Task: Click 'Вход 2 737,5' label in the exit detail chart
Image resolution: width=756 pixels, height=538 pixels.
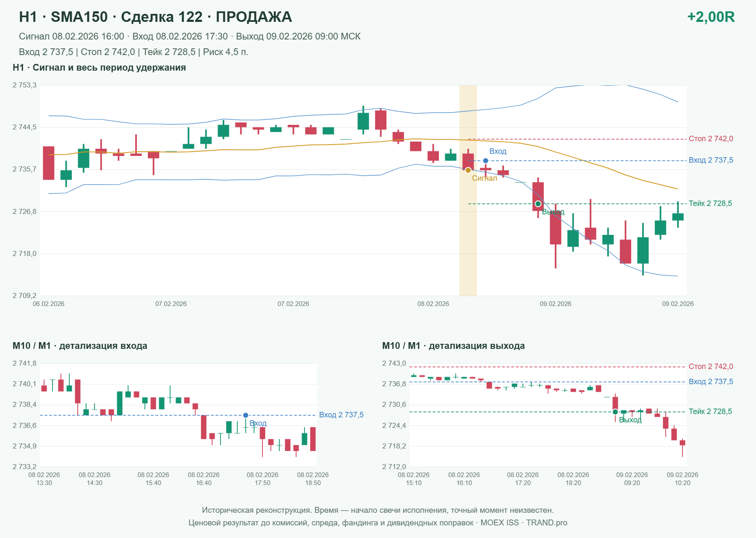Action: coord(711,382)
